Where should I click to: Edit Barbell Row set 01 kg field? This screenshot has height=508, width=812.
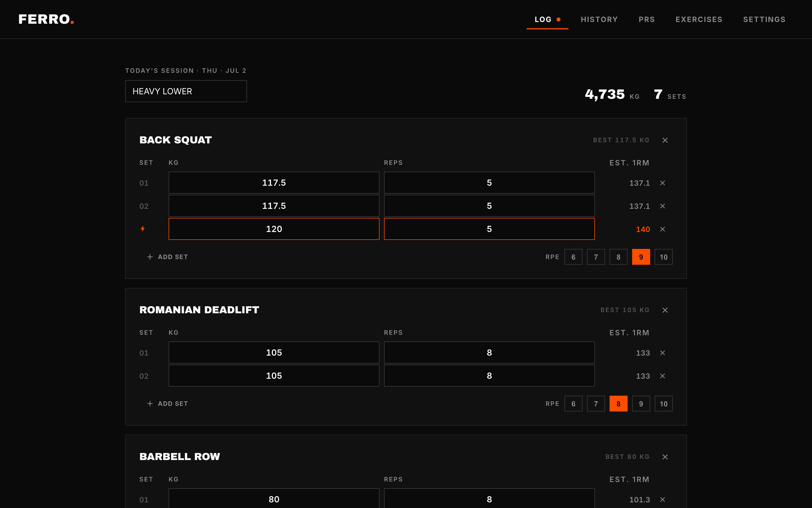tap(274, 499)
